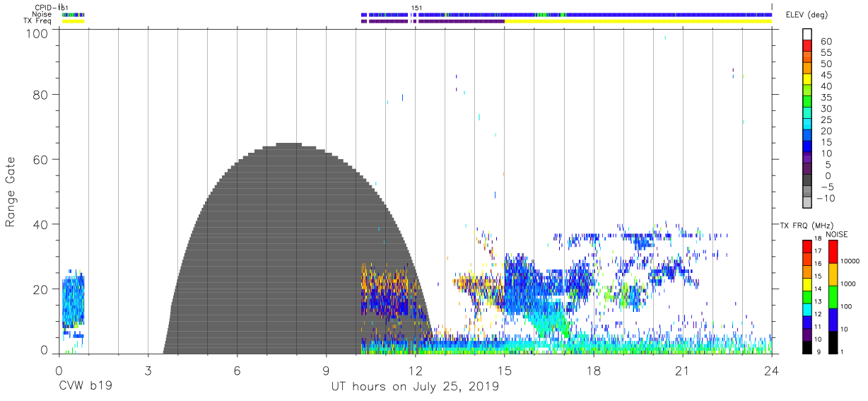
Task: Click the yellow TX Freq strip after hour 15
Action: [638, 21]
